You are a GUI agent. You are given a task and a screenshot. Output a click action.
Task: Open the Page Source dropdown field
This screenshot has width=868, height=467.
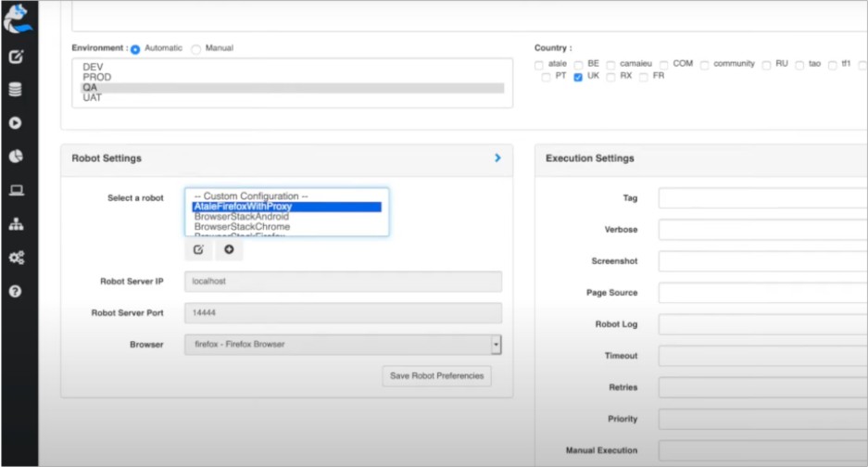point(762,293)
